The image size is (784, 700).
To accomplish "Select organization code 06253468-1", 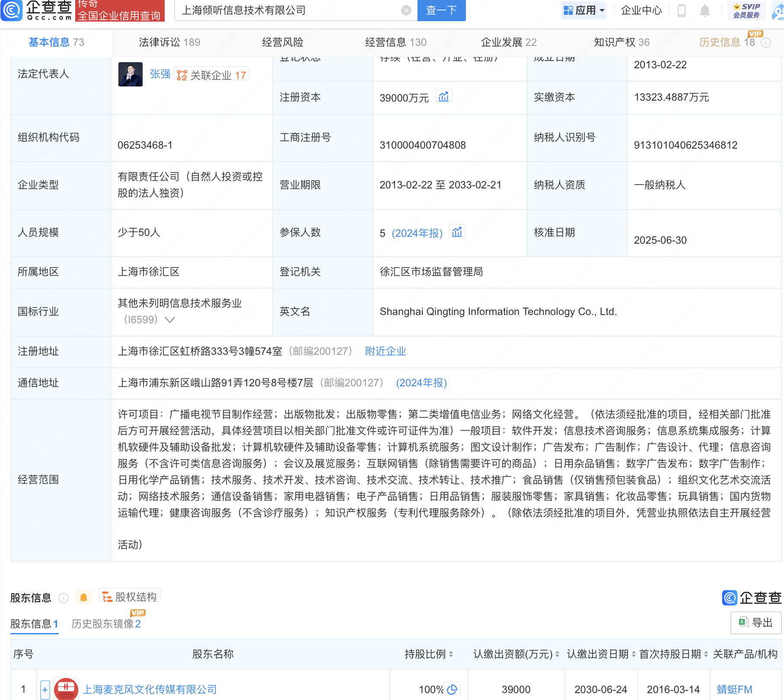I will [x=145, y=145].
